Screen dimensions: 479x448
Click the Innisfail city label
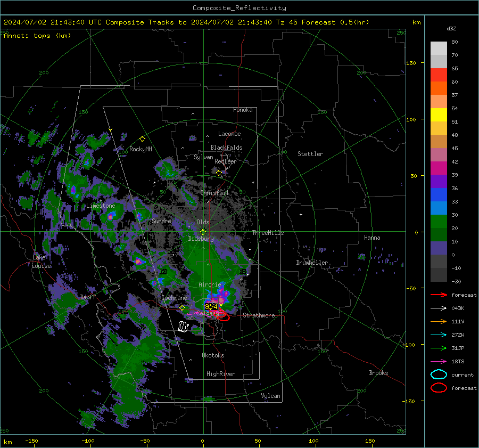[214, 193]
